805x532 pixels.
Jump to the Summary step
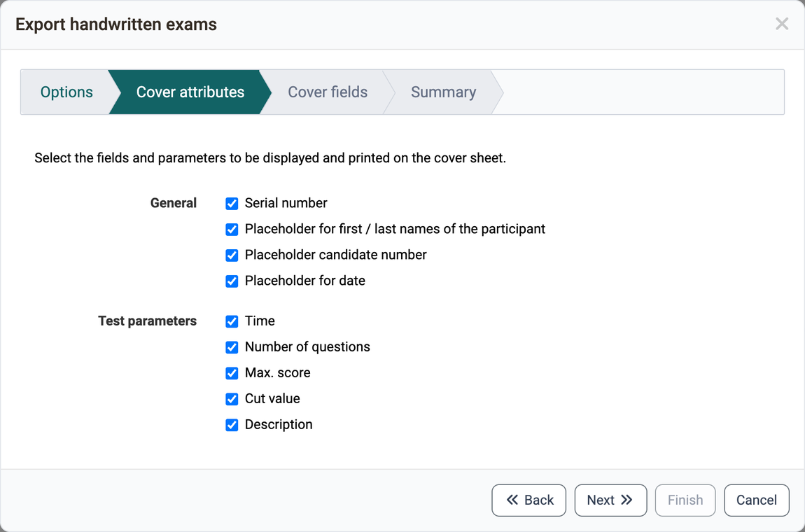[x=443, y=92]
